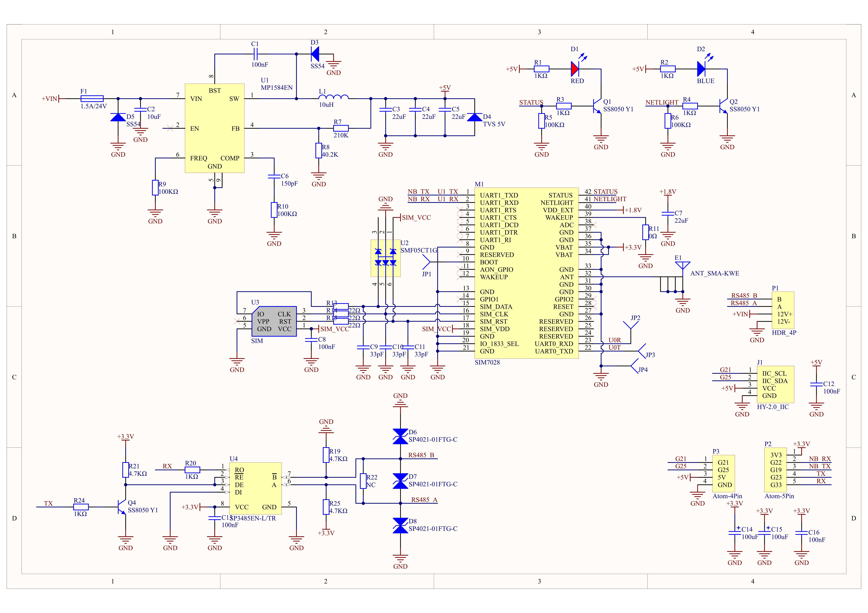Select the JP1 test point symbol

click(x=426, y=262)
